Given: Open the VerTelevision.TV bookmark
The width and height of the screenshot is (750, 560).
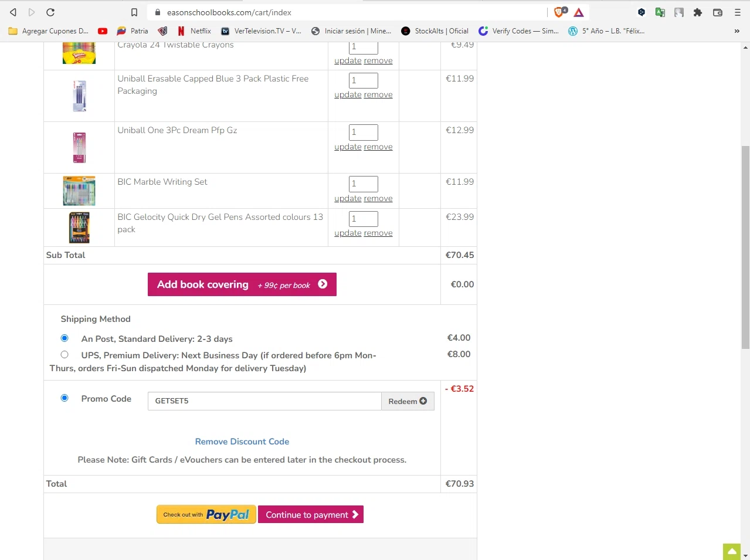Looking at the screenshot, I should click(x=261, y=31).
